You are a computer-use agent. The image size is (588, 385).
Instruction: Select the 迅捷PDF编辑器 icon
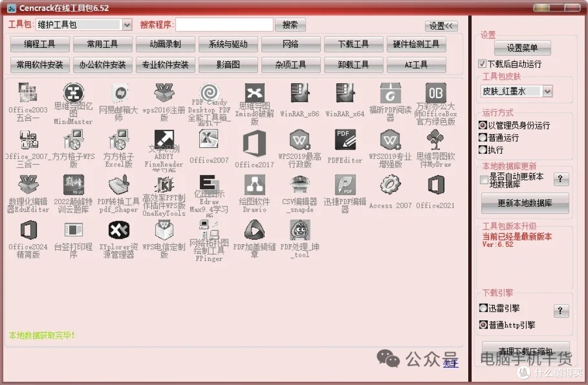pyautogui.click(x=345, y=185)
